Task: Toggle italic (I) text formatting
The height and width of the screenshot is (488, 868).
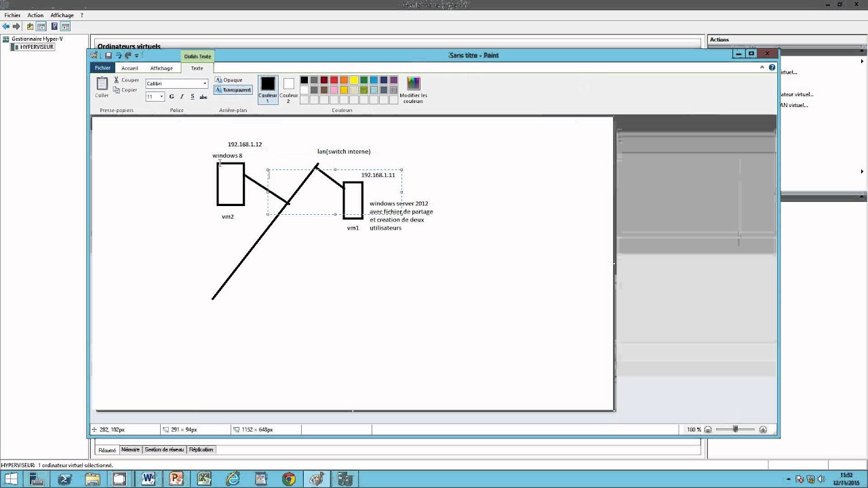Action: click(x=182, y=97)
